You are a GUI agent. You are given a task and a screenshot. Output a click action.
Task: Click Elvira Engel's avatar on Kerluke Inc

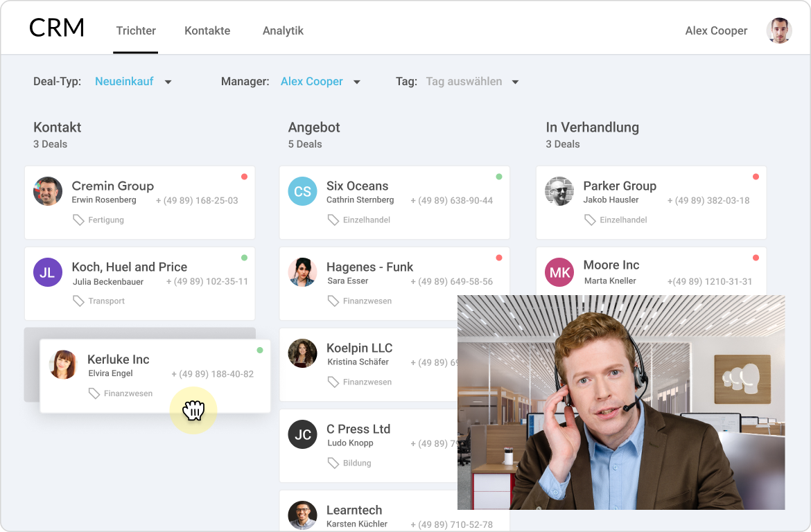(64, 364)
